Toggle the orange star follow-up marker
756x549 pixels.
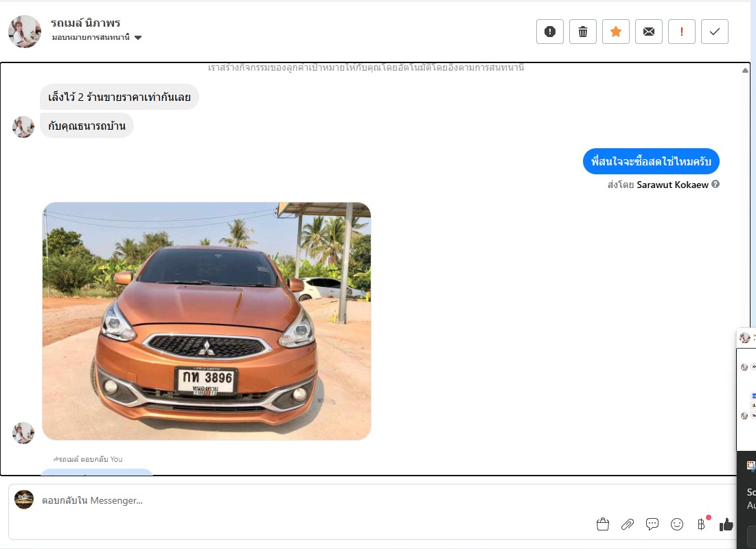click(615, 32)
